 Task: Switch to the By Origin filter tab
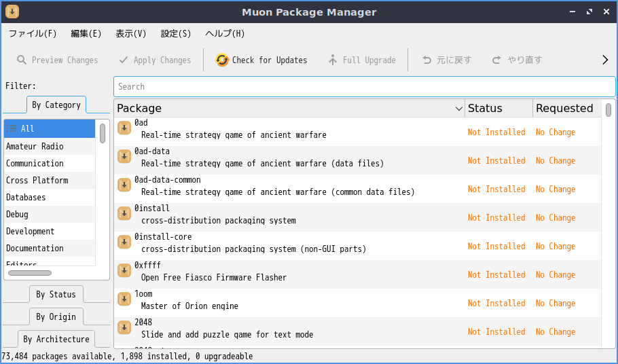(x=56, y=316)
